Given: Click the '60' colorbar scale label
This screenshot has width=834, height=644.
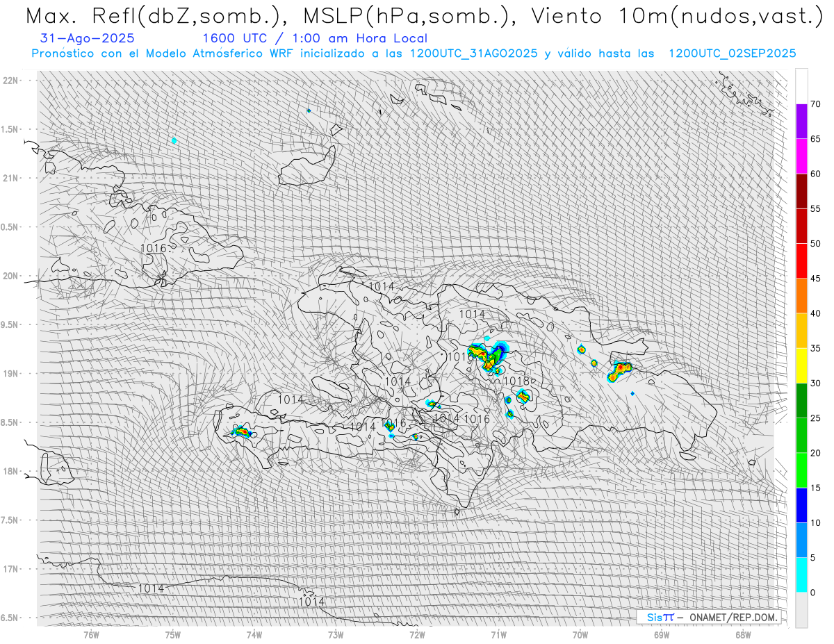Looking at the screenshot, I should [x=816, y=174].
